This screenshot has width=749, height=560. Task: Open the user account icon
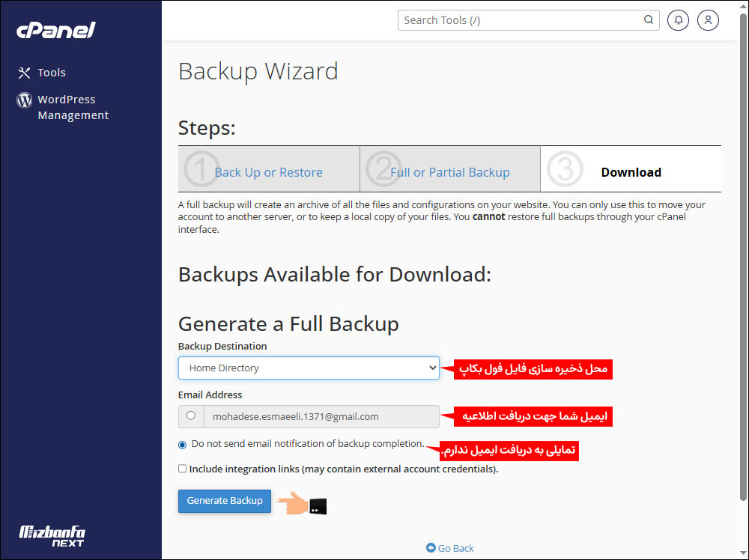(x=708, y=20)
